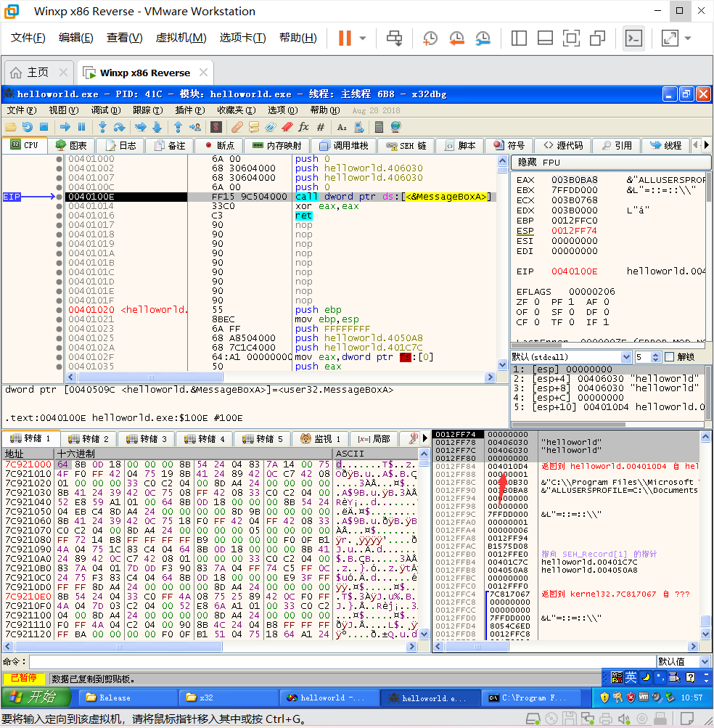Open the x32 folder taskbar button
Viewport: 714px width, 728px height.
point(229,698)
